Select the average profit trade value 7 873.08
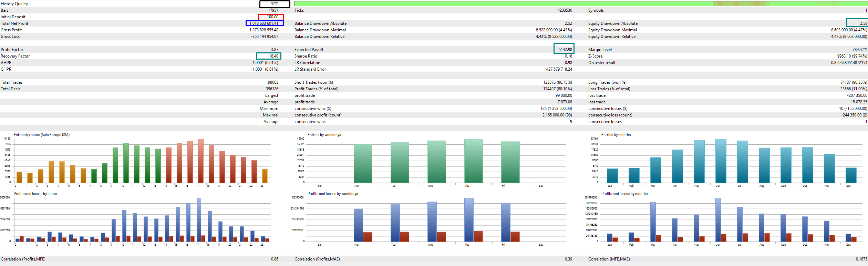868x266 pixels. point(565,102)
